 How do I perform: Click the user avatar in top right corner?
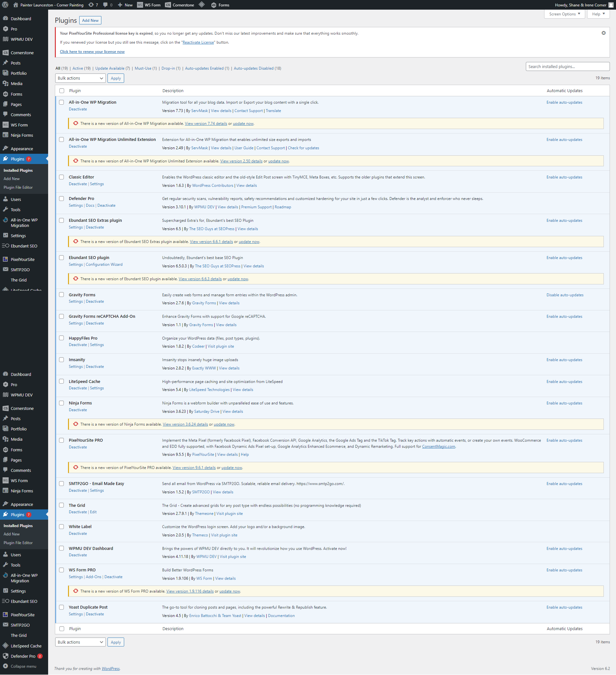[x=611, y=5]
